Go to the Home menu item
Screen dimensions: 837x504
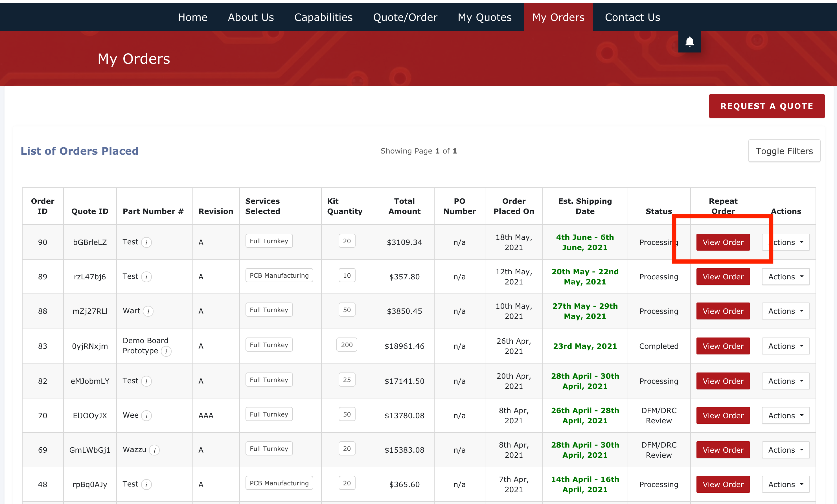point(192,17)
